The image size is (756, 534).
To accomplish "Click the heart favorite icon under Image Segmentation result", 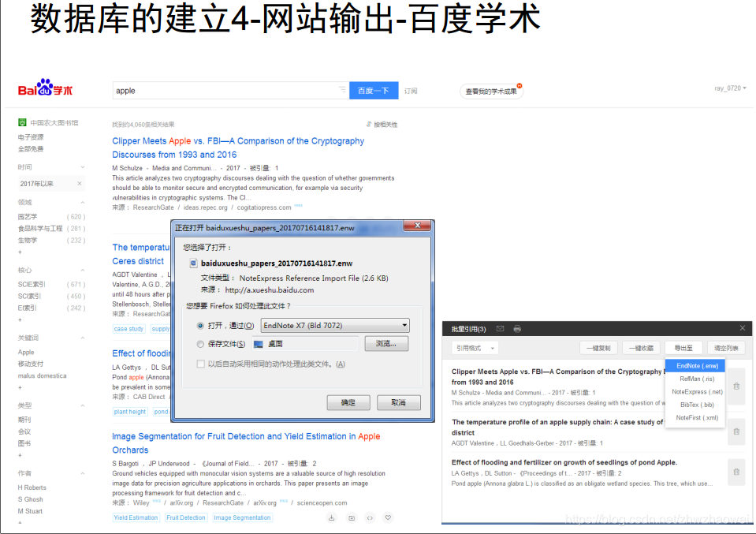I will (x=388, y=517).
